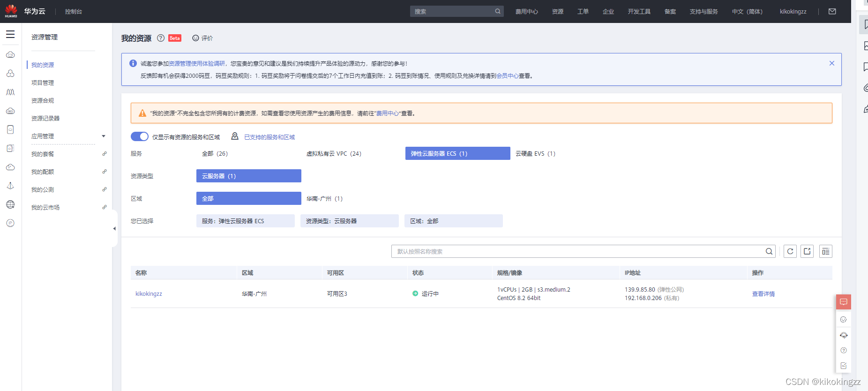
Task: Select 项目管理 in the sidebar
Action: (43, 83)
